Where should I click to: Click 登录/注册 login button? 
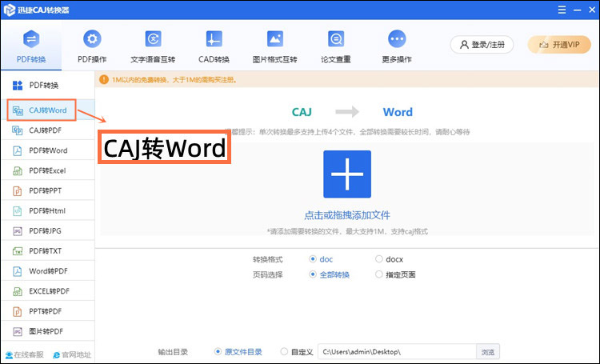point(482,45)
